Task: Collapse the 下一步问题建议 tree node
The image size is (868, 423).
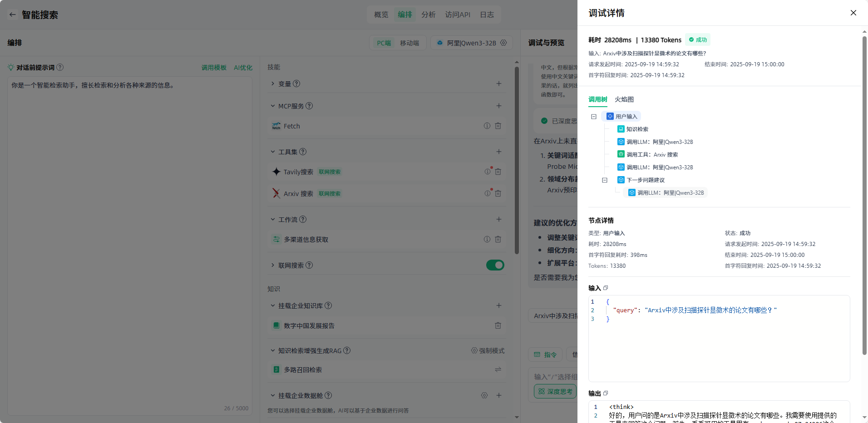Action: point(605,180)
